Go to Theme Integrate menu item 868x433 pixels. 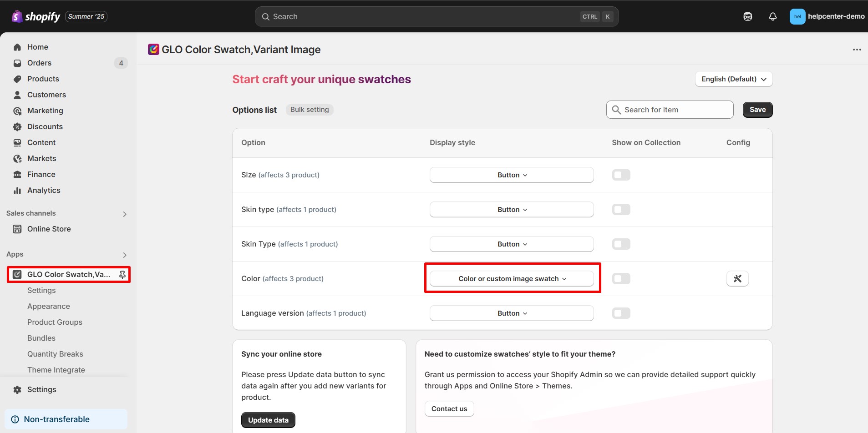56,370
